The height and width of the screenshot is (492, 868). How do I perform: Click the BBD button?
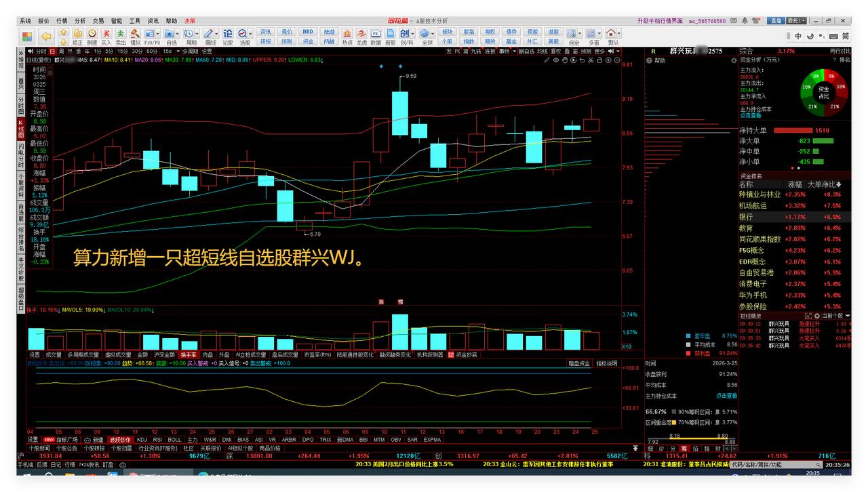click(x=308, y=32)
